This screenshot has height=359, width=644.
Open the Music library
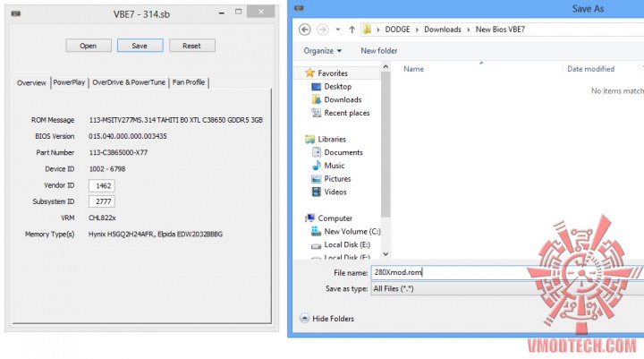tap(335, 166)
